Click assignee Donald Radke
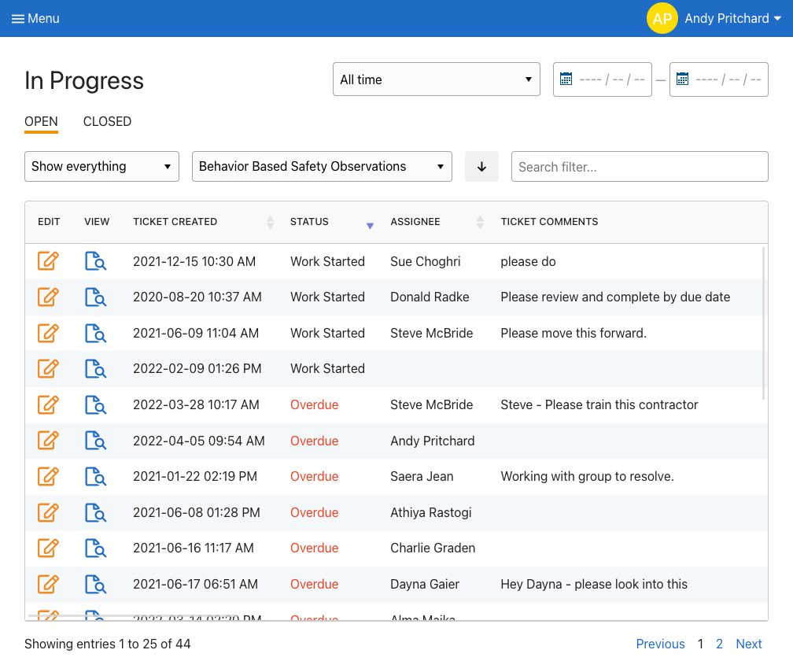793x672 pixels. coord(430,297)
